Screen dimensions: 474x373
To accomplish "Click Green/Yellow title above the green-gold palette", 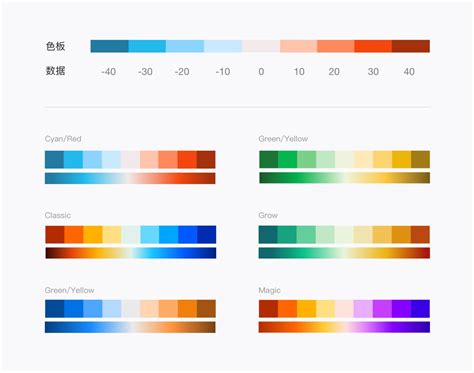I will click(283, 139).
